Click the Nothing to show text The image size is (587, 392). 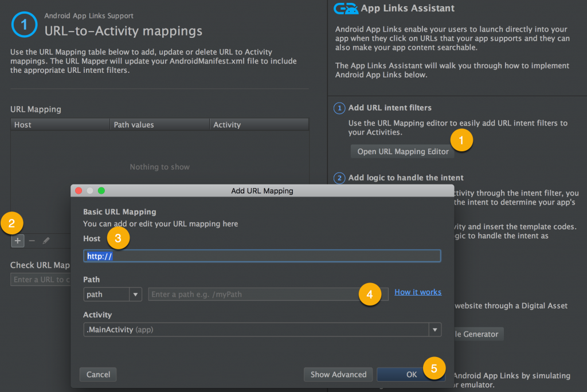(x=159, y=167)
